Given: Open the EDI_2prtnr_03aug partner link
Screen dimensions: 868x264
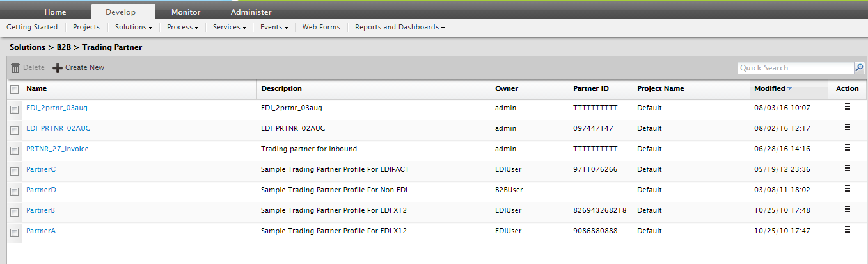Looking at the screenshot, I should (57, 108).
